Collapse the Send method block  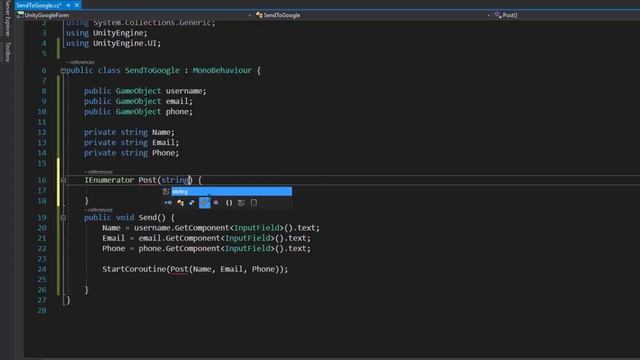tap(63, 218)
